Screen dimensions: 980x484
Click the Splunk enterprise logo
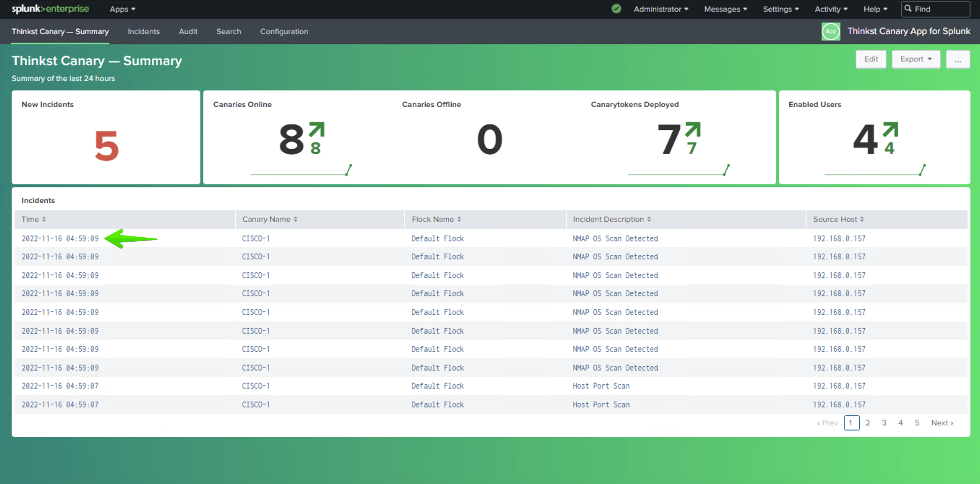pyautogui.click(x=50, y=9)
